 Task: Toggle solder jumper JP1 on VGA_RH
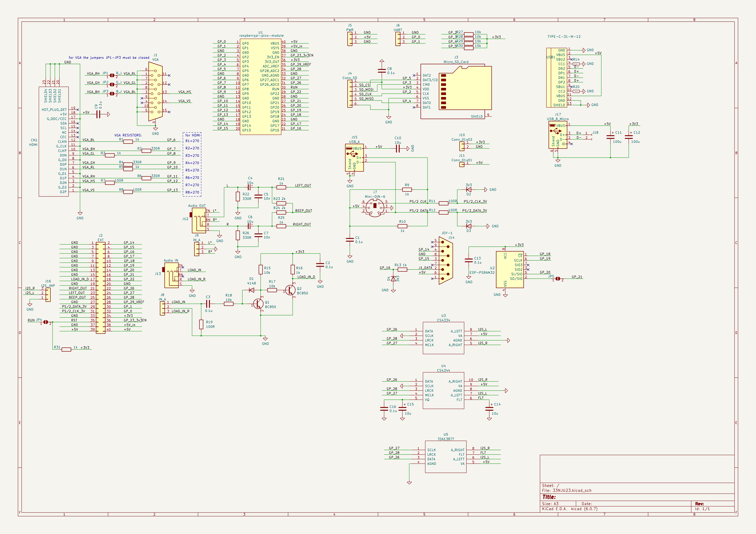coord(112,75)
